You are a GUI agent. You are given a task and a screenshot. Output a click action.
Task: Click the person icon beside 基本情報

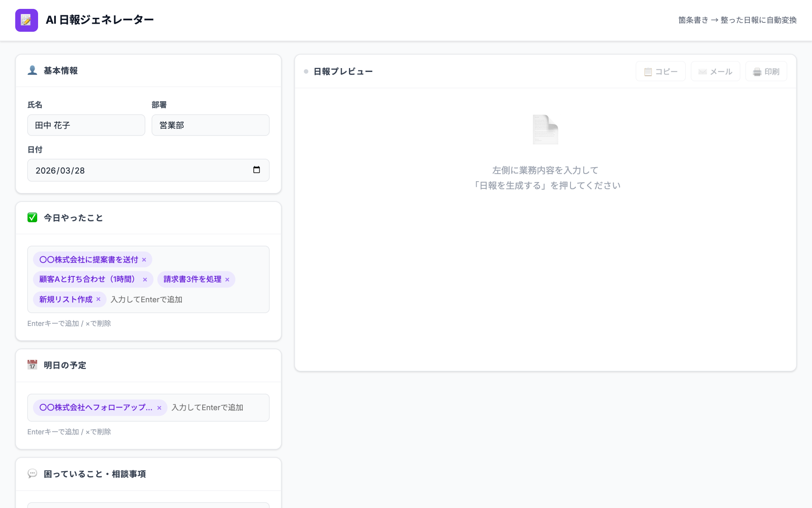click(33, 71)
